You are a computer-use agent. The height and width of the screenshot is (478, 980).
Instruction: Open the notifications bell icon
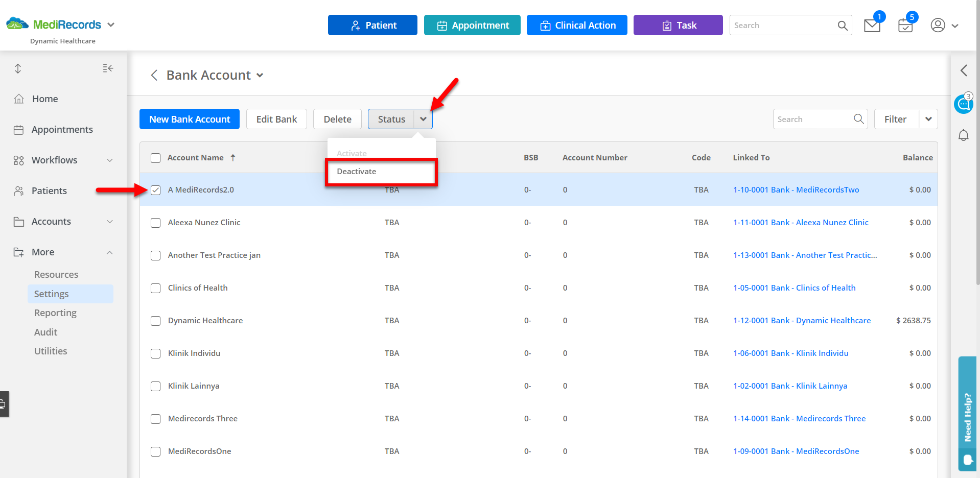963,135
